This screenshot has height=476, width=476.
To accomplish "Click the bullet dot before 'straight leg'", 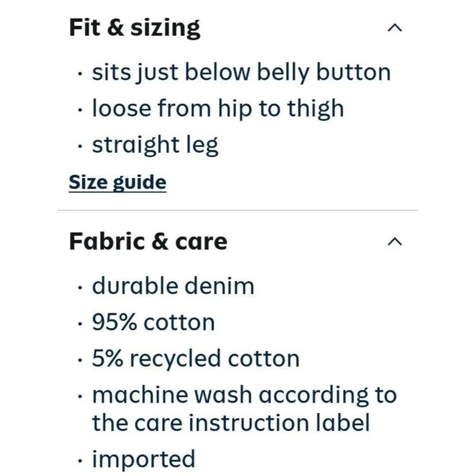I will (x=80, y=147).
